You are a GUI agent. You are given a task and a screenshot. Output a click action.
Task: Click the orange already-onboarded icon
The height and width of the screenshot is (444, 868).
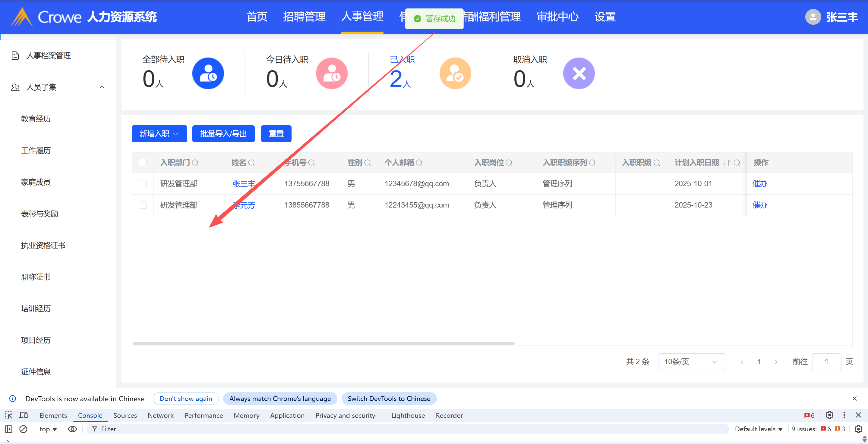click(455, 73)
